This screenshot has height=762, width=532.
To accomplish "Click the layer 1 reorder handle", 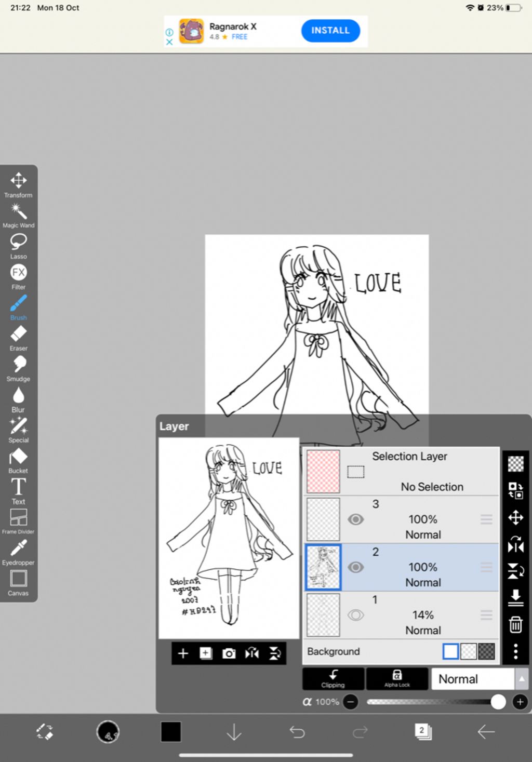I will 486,615.
